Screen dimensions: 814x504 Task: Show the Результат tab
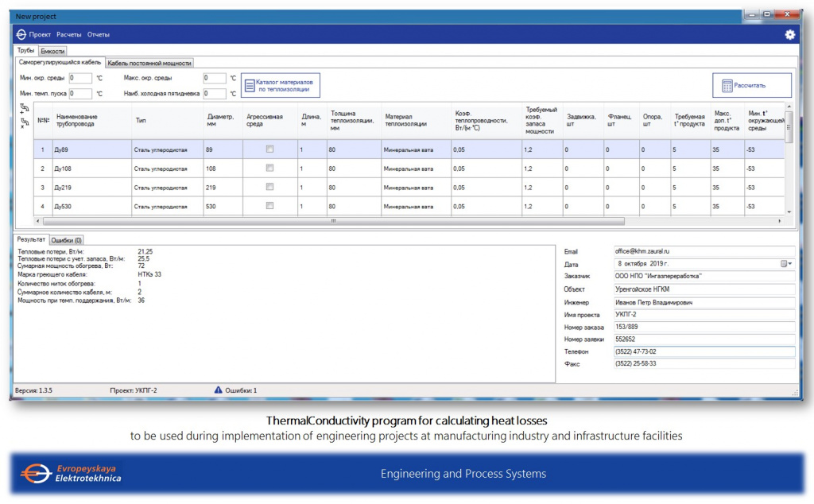[x=31, y=239]
